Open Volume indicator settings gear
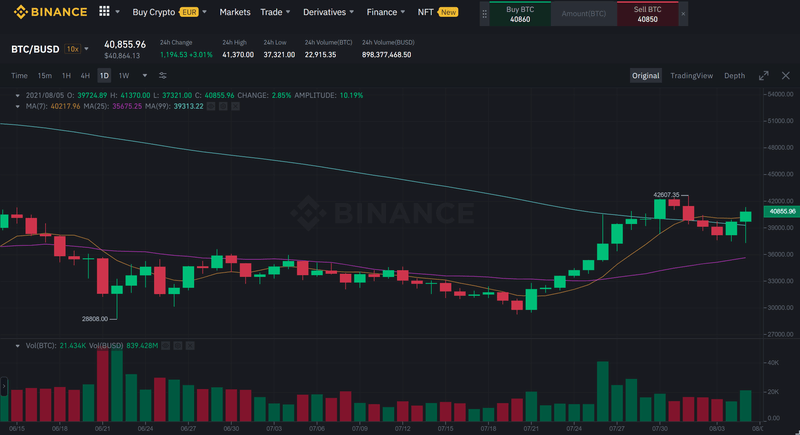The width and height of the screenshot is (800, 435). pos(177,344)
